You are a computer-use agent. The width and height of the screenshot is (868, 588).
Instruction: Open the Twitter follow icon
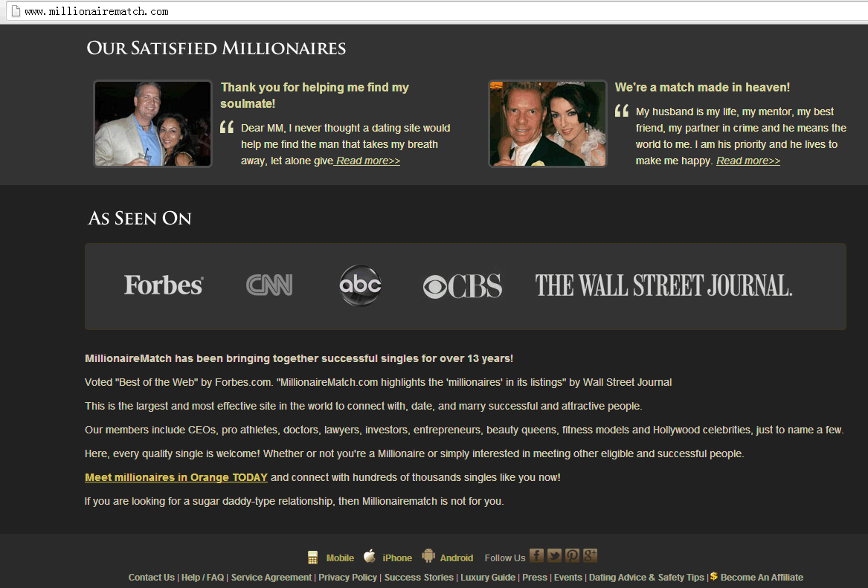click(x=554, y=555)
